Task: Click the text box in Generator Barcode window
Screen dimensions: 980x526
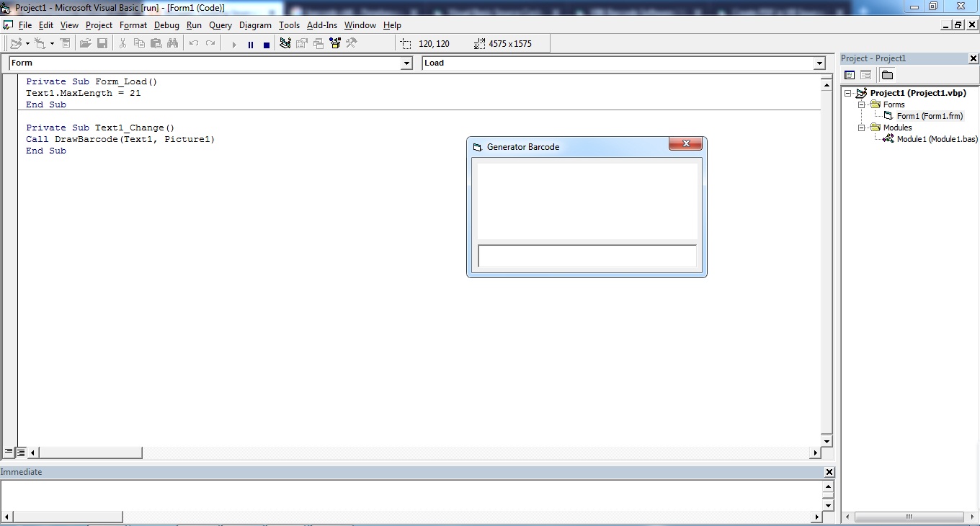Action: [587, 256]
